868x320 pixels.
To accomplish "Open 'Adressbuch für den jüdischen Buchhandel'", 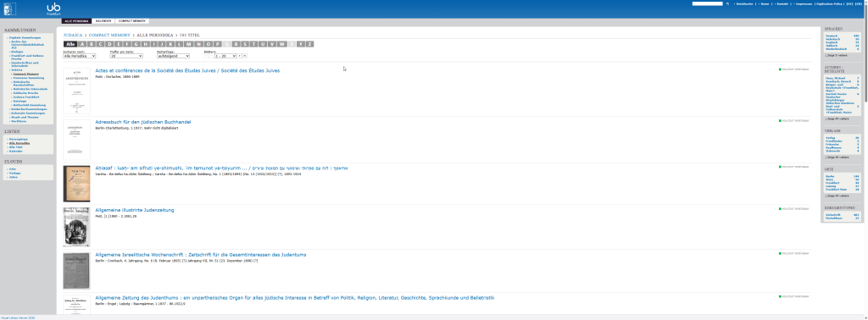I will point(143,122).
